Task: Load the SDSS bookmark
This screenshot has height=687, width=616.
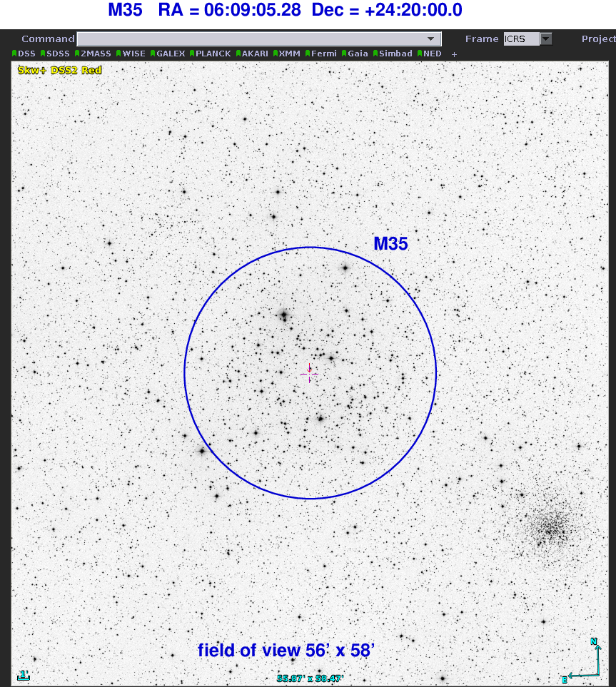Action: click(56, 54)
